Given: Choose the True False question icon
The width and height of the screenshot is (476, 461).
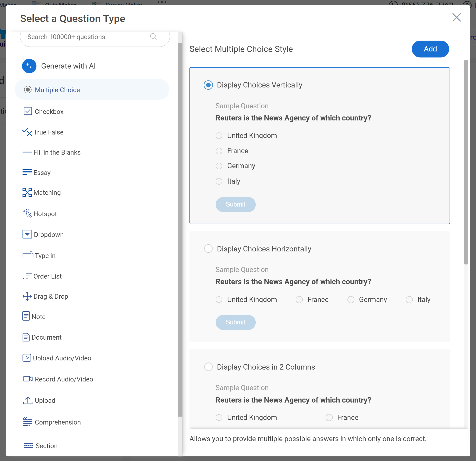Looking at the screenshot, I should (x=27, y=132).
